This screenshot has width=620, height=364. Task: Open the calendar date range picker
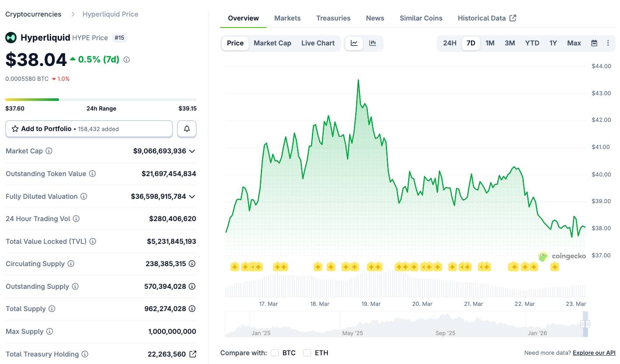click(x=594, y=43)
